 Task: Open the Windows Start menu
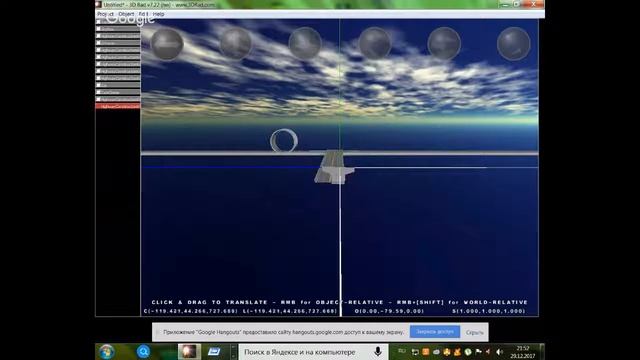pyautogui.click(x=107, y=352)
